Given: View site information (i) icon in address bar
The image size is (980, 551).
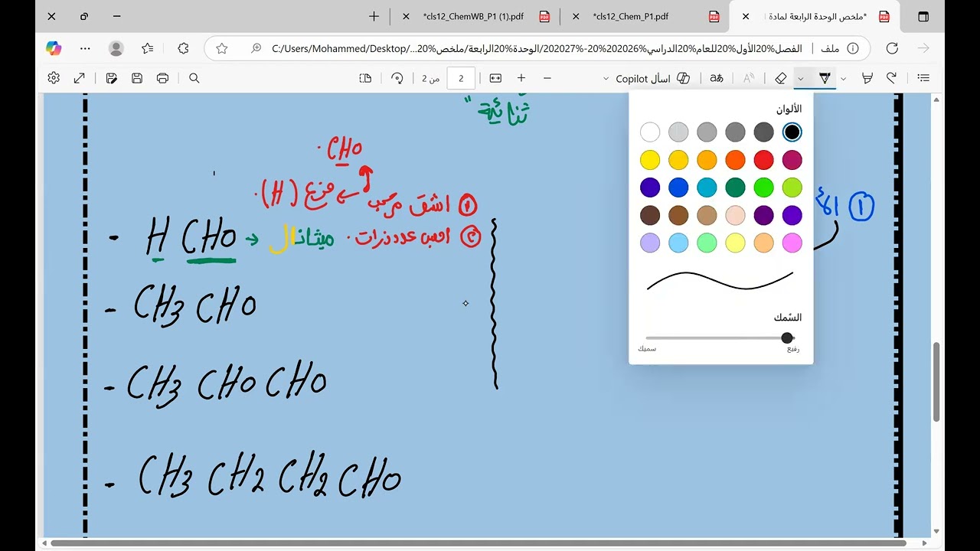Looking at the screenshot, I should [853, 48].
